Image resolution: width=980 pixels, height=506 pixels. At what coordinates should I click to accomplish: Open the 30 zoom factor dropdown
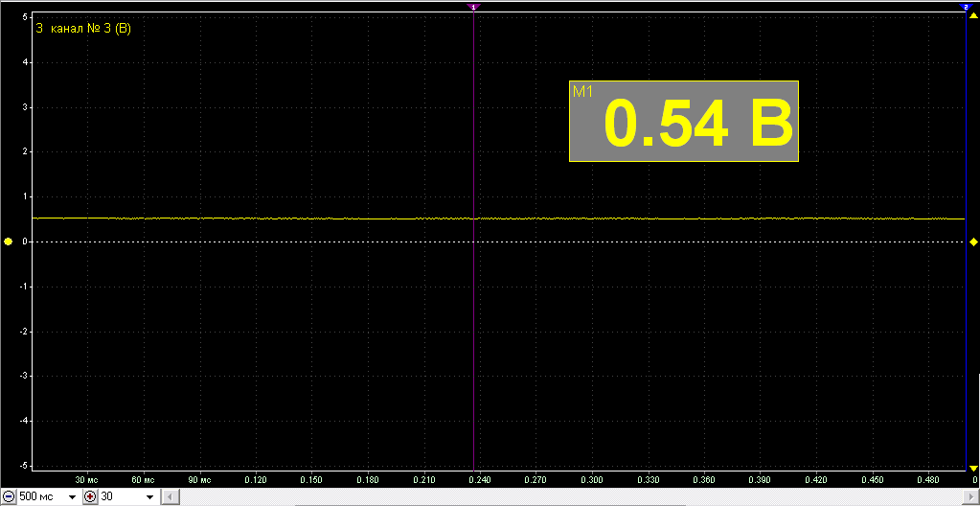click(150, 497)
